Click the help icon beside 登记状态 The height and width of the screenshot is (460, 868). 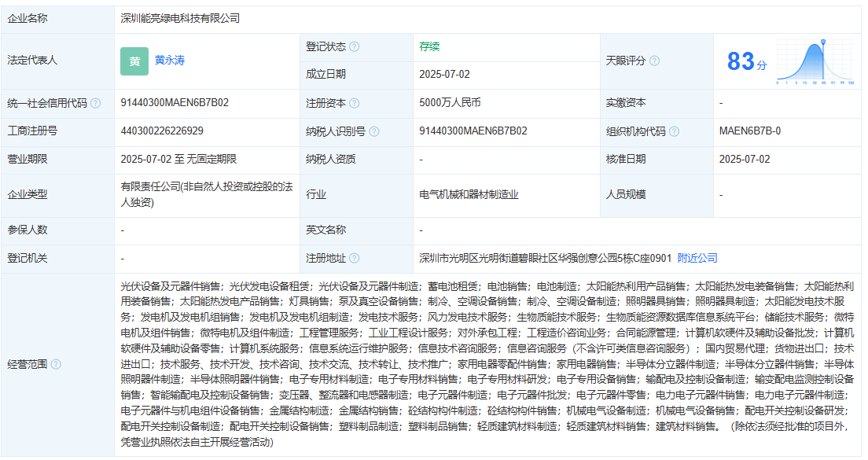pos(355,46)
